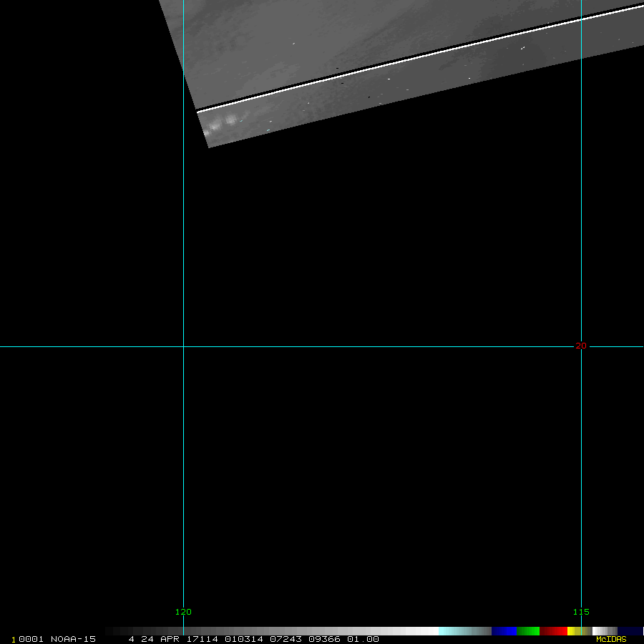Image resolution: width=644 pixels, height=644 pixels.
Task: Click the green segment of the color bar
Action: (528, 631)
